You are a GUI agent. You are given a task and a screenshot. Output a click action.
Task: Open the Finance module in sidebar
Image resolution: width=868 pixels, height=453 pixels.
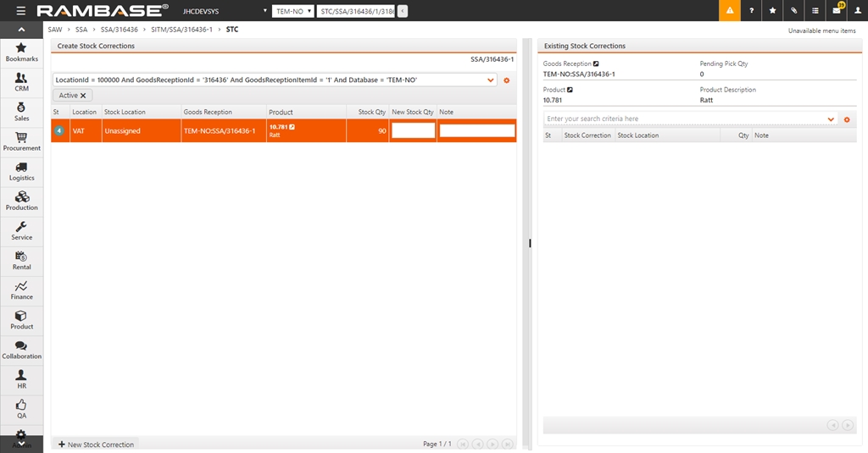coord(22,290)
